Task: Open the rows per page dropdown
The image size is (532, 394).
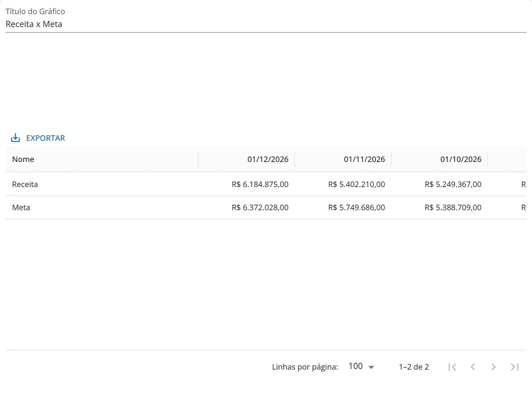Action: pos(362,366)
